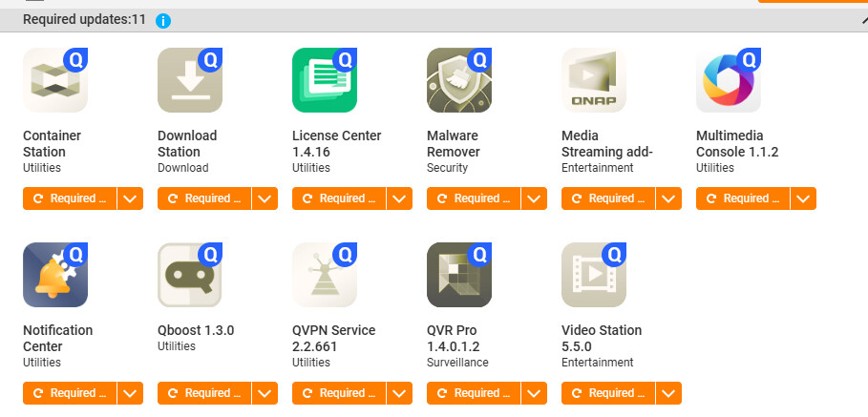This screenshot has height=417, width=868.
Task: Expand the dropdown arrow for Container Station
Action: [130, 198]
